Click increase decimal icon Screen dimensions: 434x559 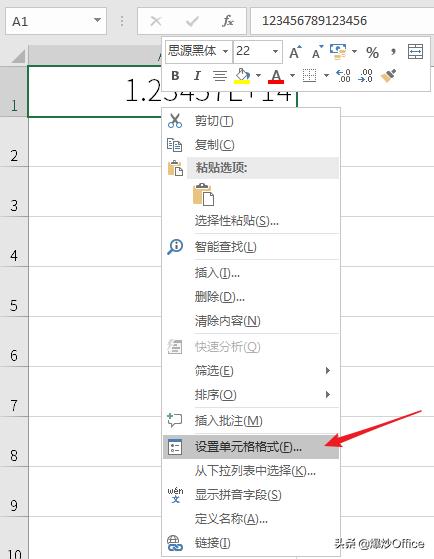pyautogui.click(x=343, y=76)
